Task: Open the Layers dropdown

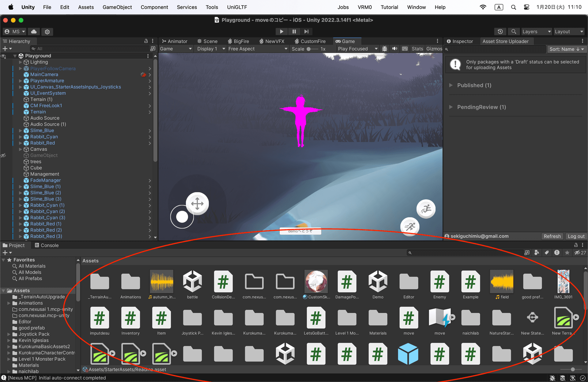Action: [x=536, y=32]
